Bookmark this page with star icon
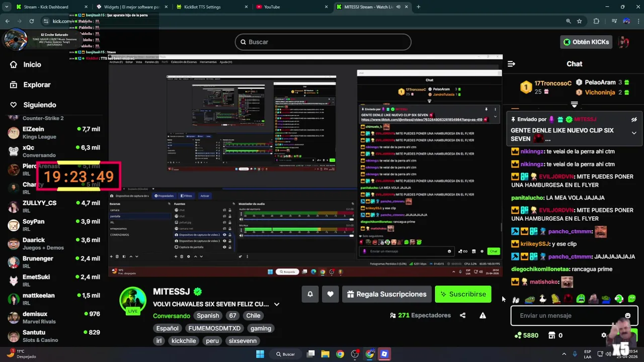The width and height of the screenshot is (644, 362). pyautogui.click(x=580, y=21)
